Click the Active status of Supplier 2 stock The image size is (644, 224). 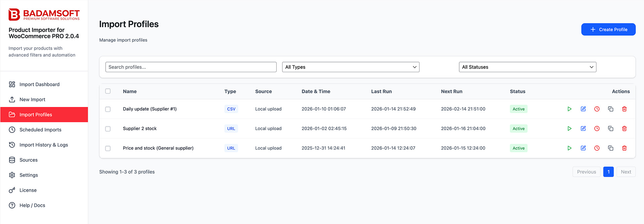tap(519, 128)
